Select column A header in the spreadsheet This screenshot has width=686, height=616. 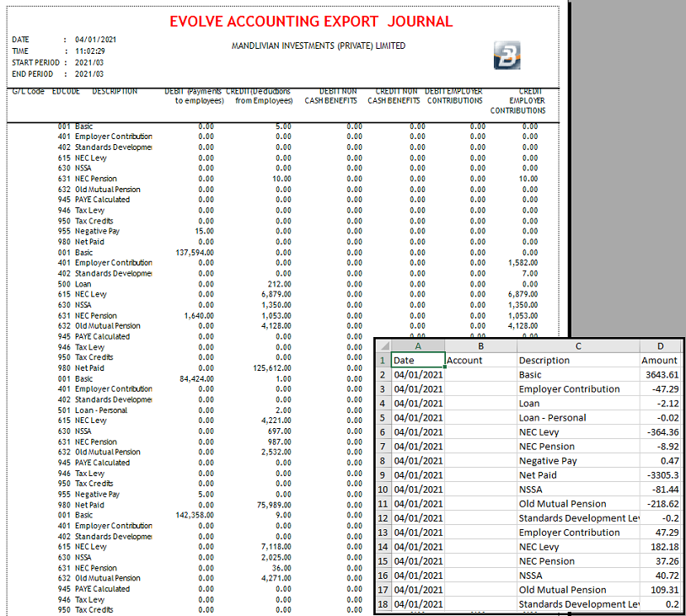tap(418, 346)
